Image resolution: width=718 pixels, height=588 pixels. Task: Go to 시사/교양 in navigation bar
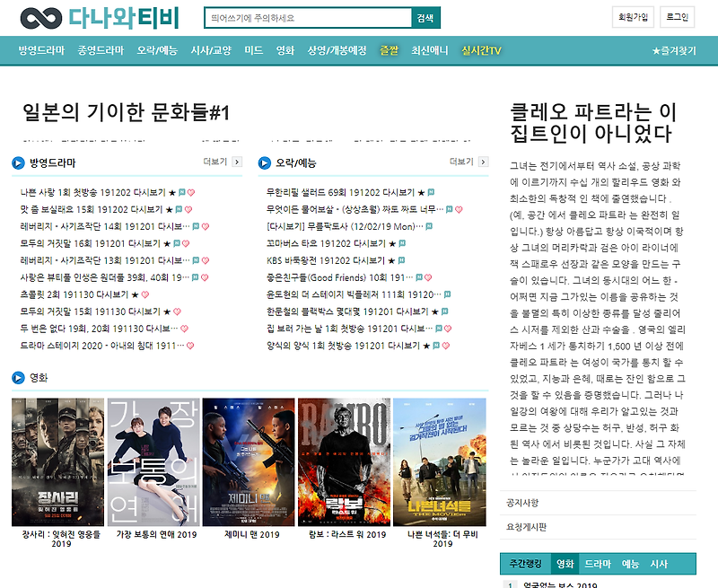pyautogui.click(x=211, y=50)
